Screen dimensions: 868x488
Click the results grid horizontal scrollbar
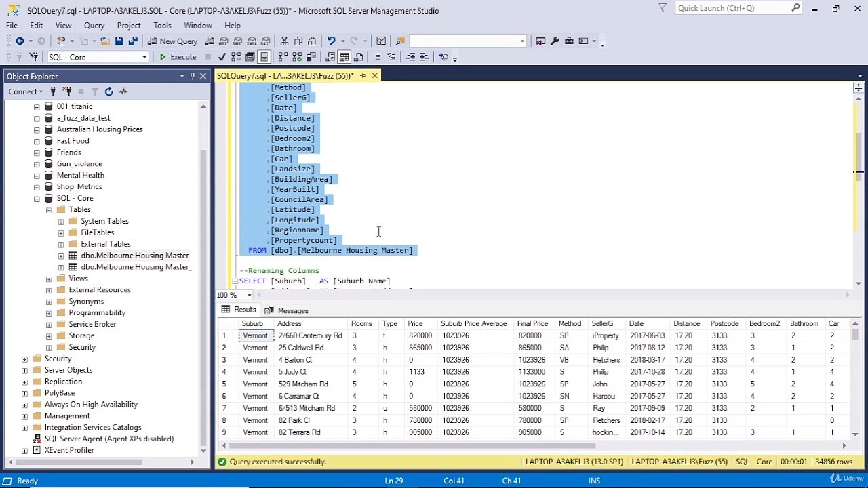point(412,445)
